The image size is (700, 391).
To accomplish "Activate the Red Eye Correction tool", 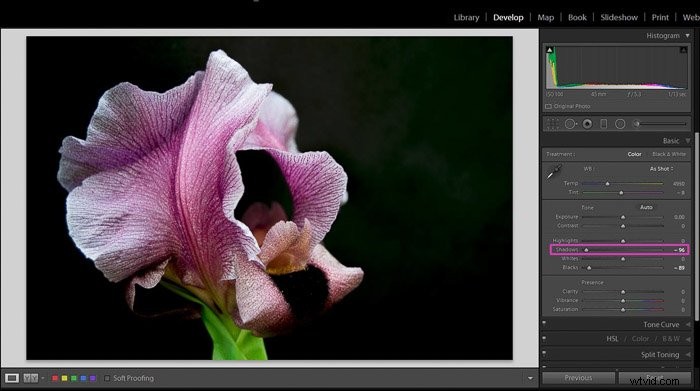I will (x=587, y=124).
